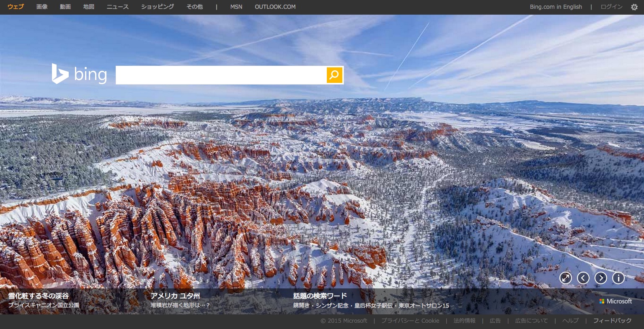The width and height of the screenshot is (644, 329).
Task: Open プライバシーと Cookie link
Action: point(410,321)
